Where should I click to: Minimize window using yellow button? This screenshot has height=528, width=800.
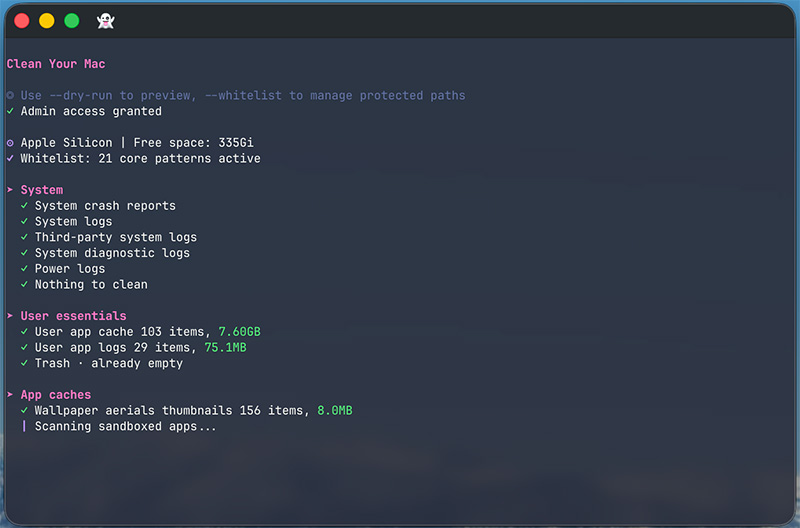click(x=47, y=21)
